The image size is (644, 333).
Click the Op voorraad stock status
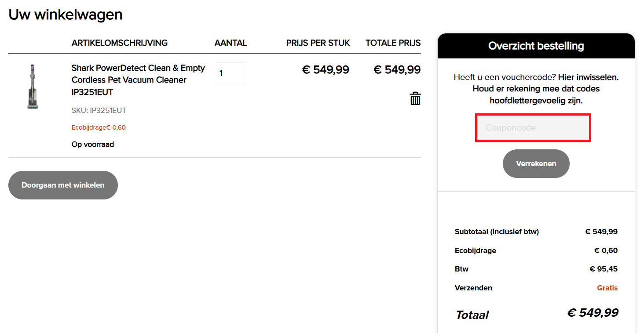pos(93,144)
